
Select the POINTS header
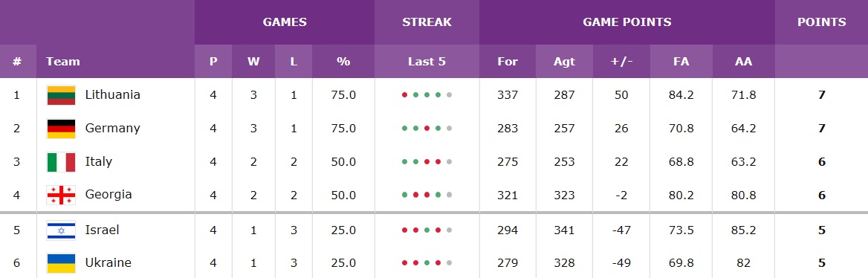(x=821, y=22)
